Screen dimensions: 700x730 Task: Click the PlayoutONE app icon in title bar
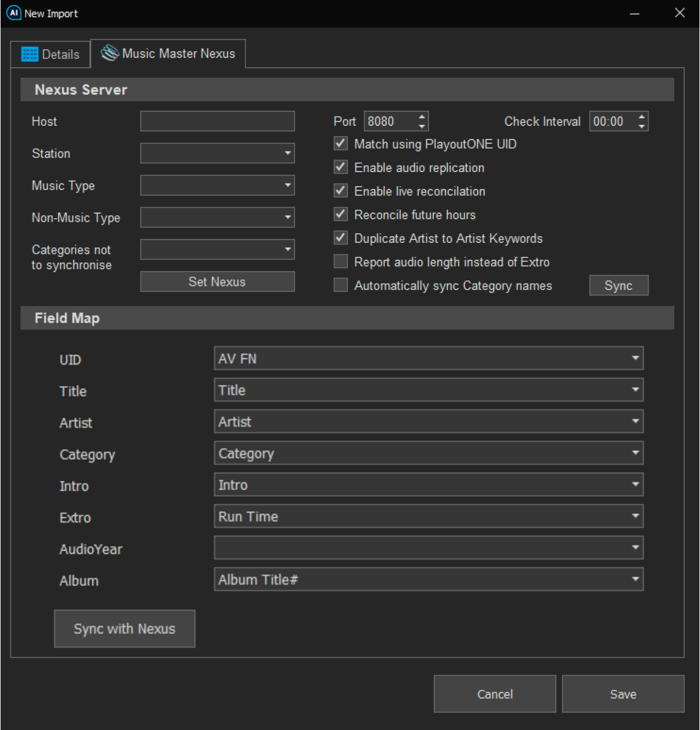[x=14, y=13]
